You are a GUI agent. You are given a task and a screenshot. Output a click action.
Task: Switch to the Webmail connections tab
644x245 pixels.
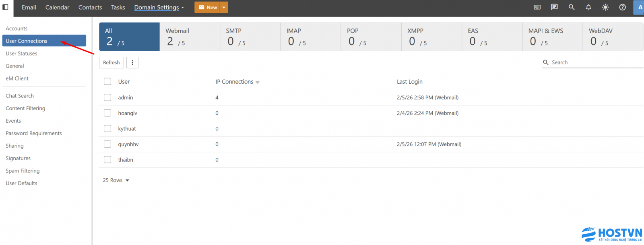coord(190,37)
